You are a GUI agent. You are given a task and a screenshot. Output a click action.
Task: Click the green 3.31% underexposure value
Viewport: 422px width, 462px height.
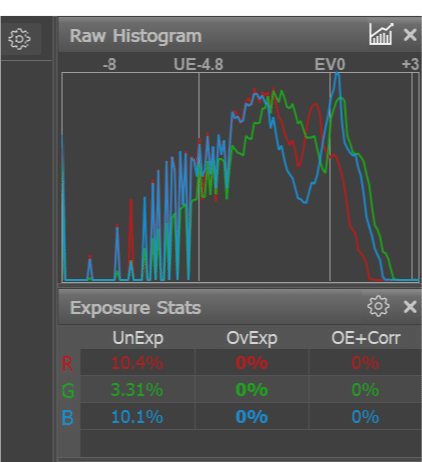[137, 390]
